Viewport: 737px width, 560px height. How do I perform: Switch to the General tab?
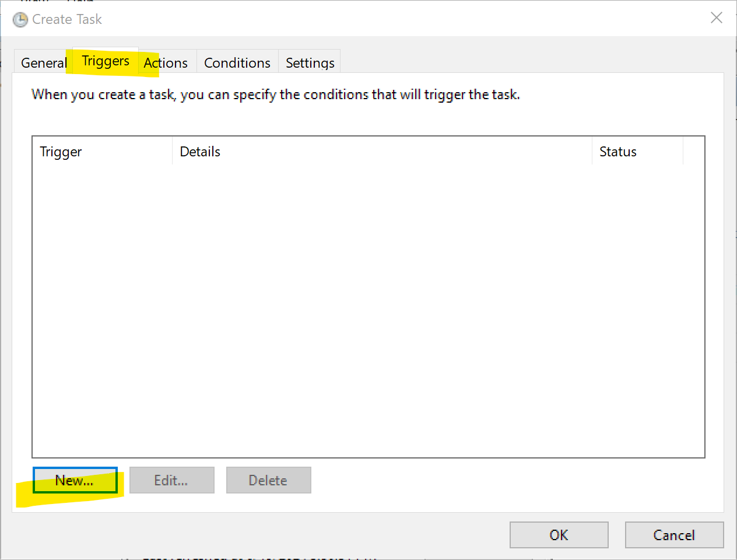click(44, 62)
